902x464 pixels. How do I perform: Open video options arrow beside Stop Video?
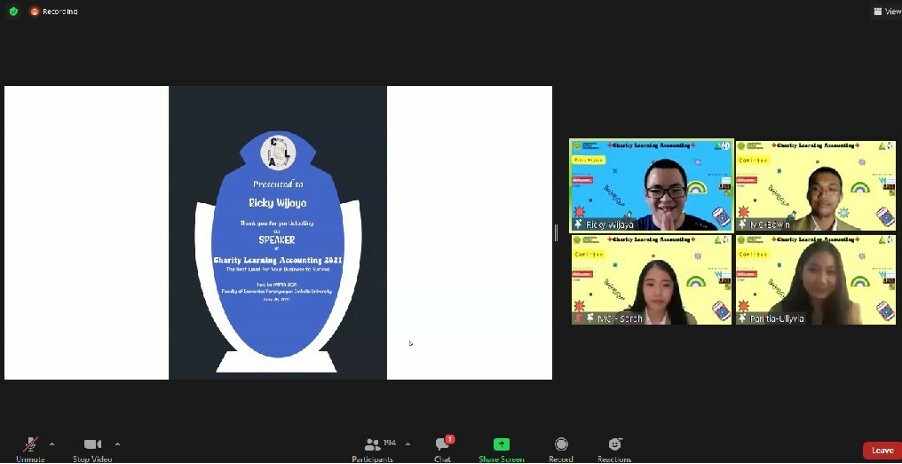point(118,443)
